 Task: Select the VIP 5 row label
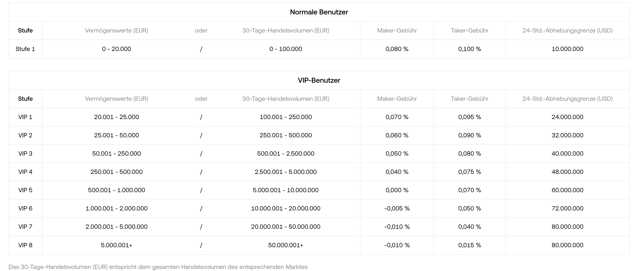(x=25, y=190)
